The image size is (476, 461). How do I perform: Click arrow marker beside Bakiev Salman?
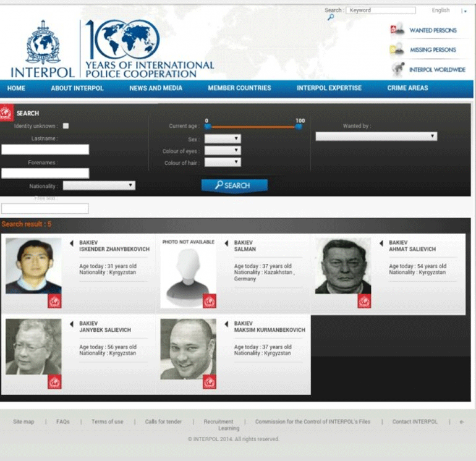[226, 243]
